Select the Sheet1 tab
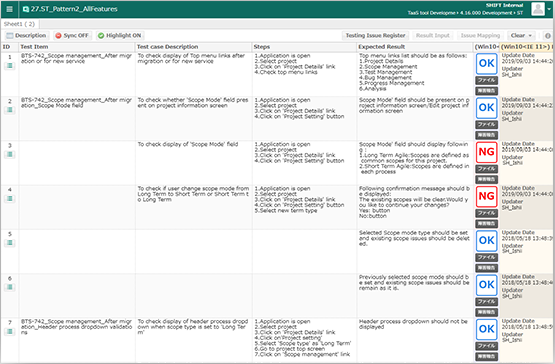This screenshot has height=364, width=555. click(x=19, y=24)
